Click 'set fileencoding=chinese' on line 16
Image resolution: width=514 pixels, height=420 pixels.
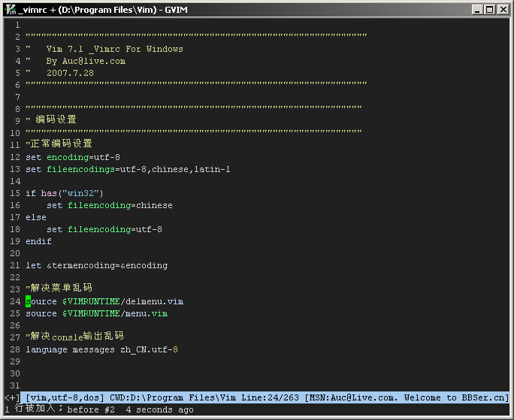pyautogui.click(x=110, y=205)
